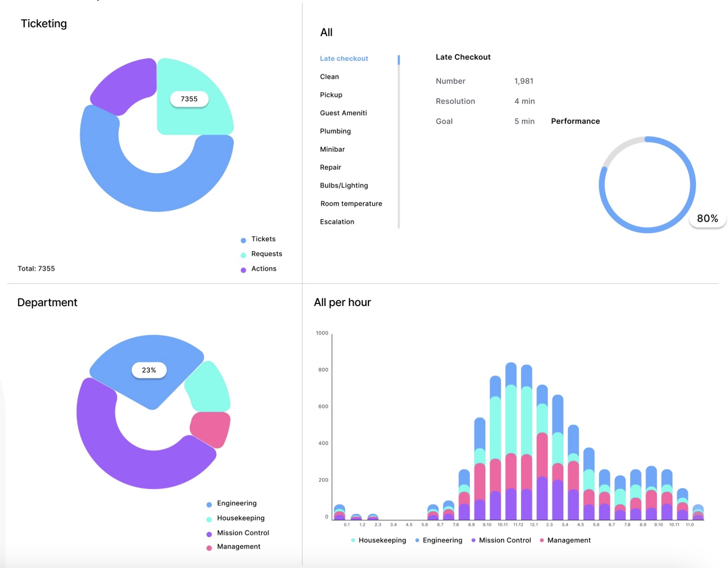Click the Management legend dot
Screen dimensions: 728x568
coord(209,547)
